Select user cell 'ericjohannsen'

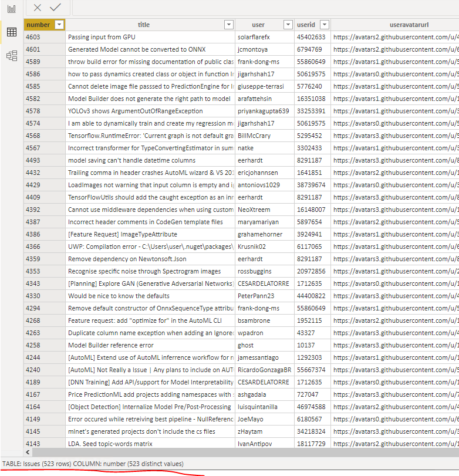coord(264,173)
